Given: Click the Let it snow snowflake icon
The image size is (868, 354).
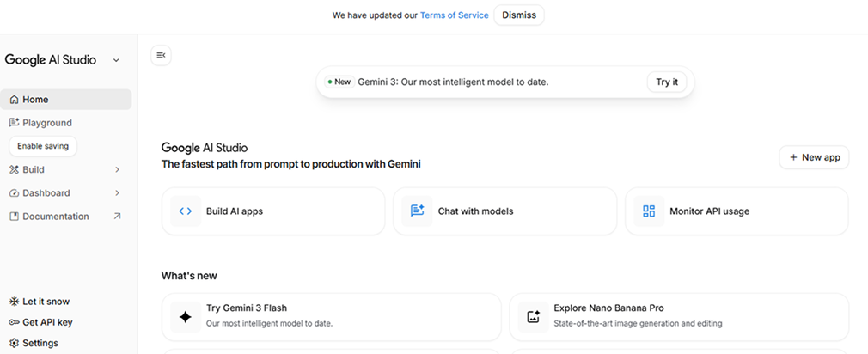Looking at the screenshot, I should click(15, 302).
